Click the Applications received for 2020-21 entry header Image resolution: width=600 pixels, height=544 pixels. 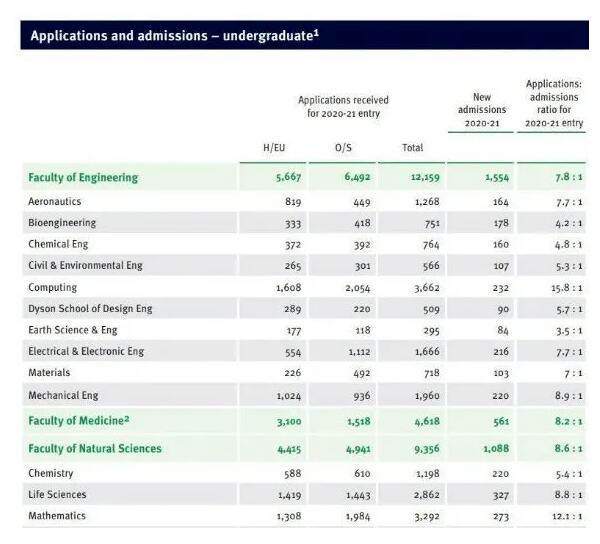(x=343, y=106)
